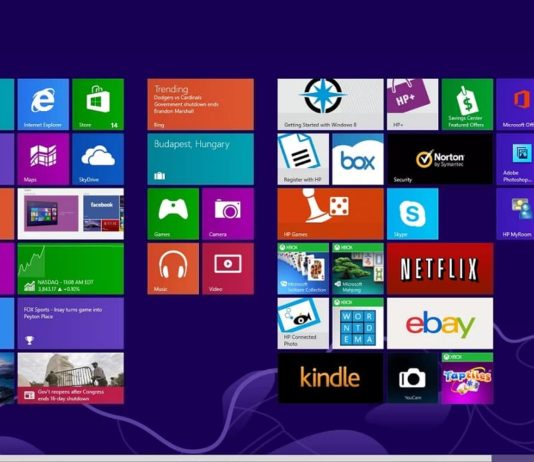Open the Adobe Photoshop tile
This screenshot has width=534, height=462.
click(515, 159)
